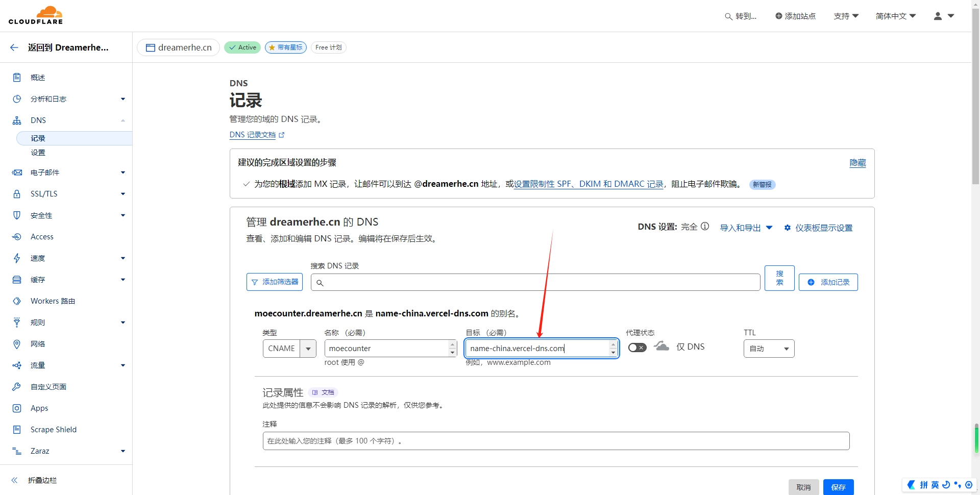Expand the 缓存 sidebar section
Viewport: 980px width, 495px height.
(123, 280)
